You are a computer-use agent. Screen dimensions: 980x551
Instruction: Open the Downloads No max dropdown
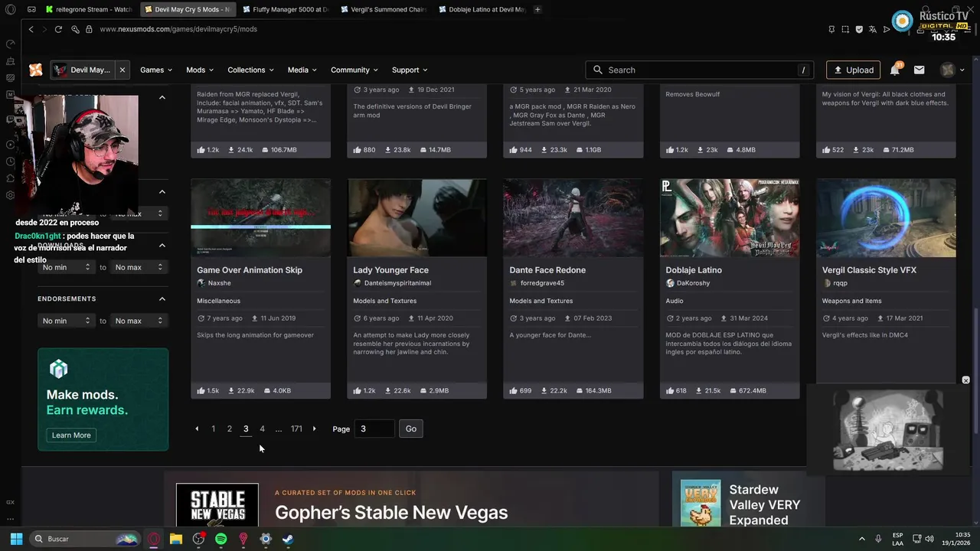point(139,267)
